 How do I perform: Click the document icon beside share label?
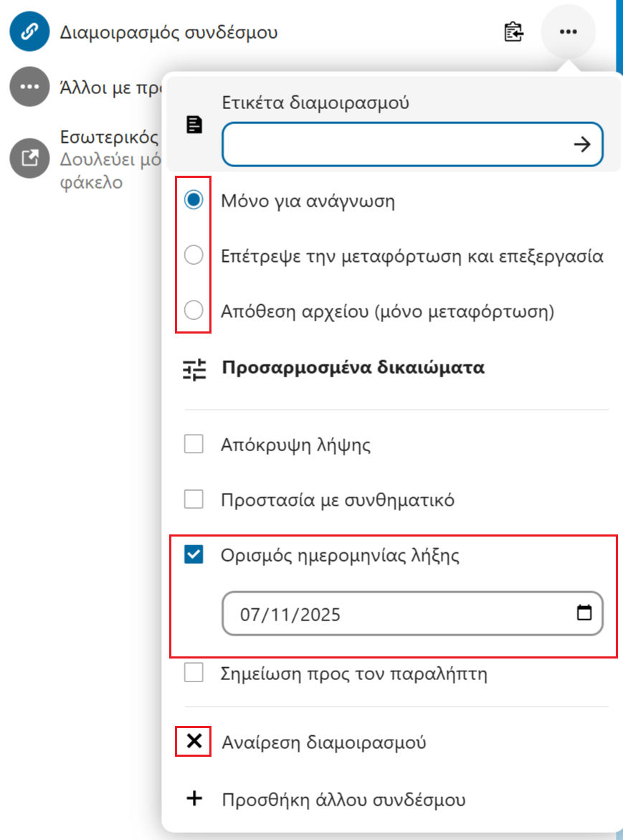click(x=194, y=125)
